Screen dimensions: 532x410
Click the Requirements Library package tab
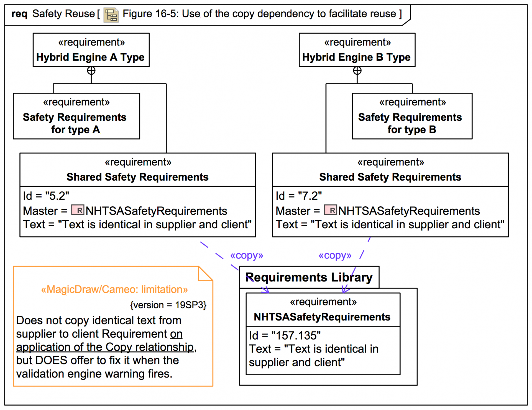[x=309, y=277]
